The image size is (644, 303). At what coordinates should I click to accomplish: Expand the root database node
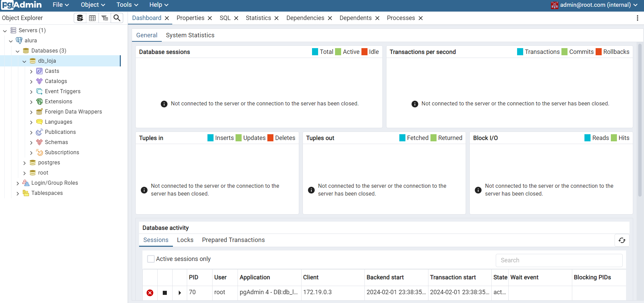pos(24,173)
